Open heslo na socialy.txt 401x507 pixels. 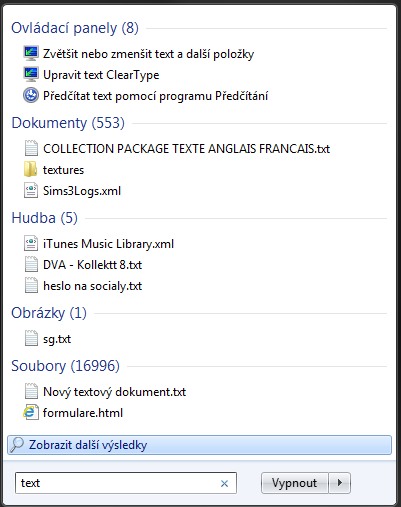[x=92, y=286]
